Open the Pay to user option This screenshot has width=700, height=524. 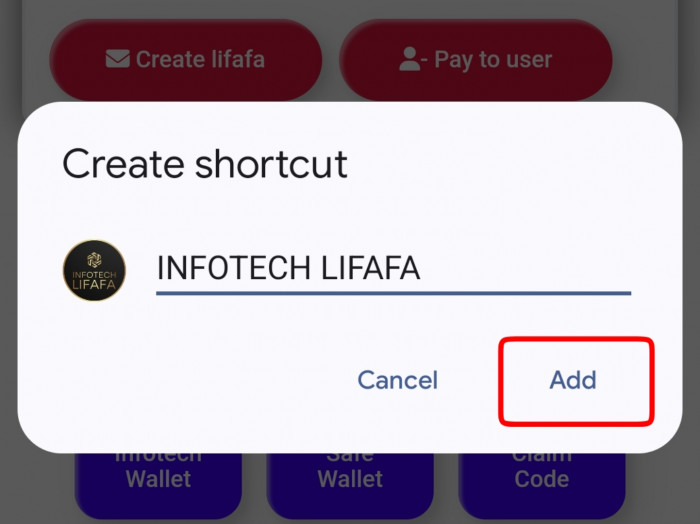tap(475, 60)
